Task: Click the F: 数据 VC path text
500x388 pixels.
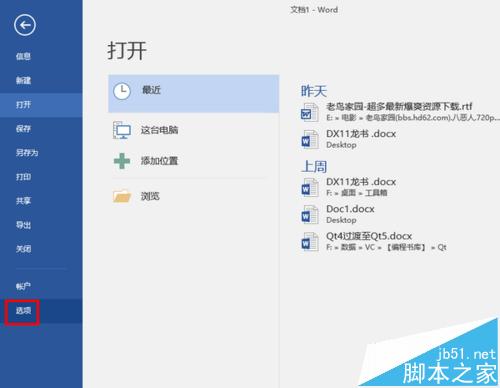Action: click(386, 247)
